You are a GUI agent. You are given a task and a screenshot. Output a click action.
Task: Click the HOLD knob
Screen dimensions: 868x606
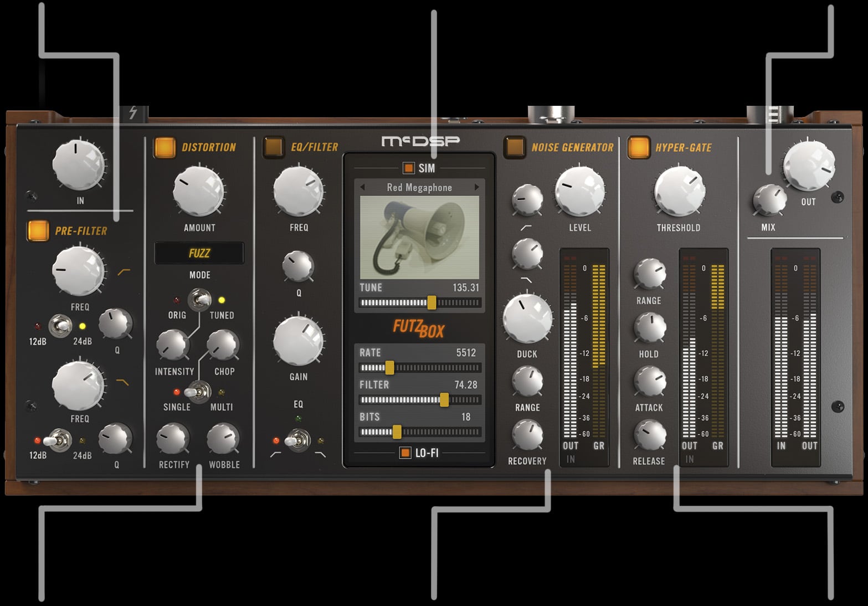click(x=649, y=328)
